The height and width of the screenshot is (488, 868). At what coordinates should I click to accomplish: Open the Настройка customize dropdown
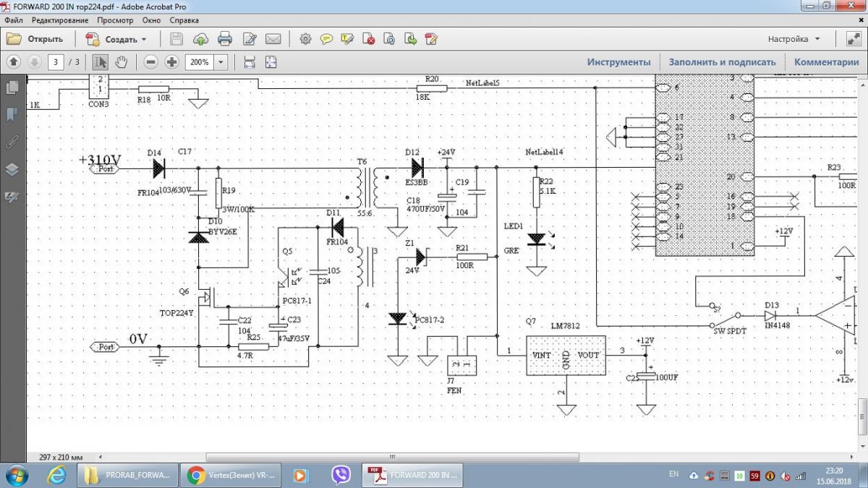tap(793, 39)
